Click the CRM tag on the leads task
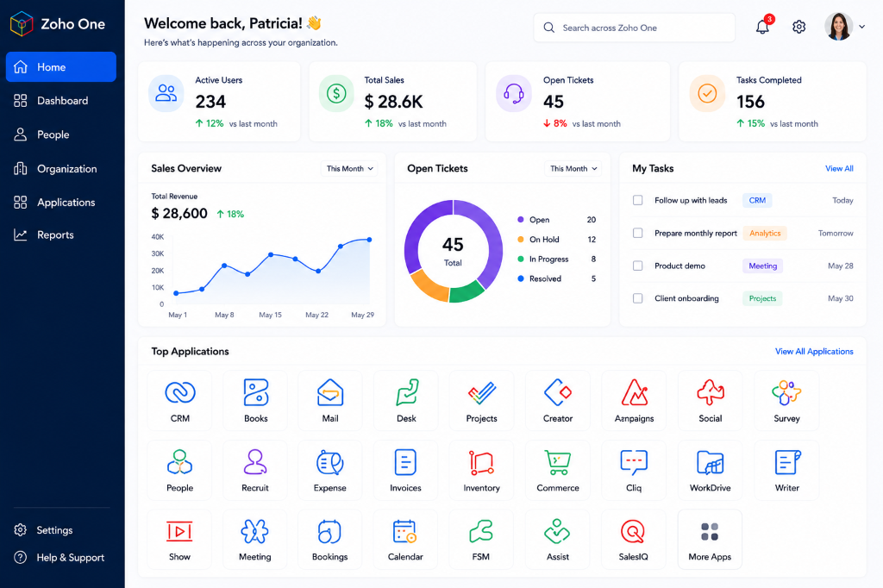Image resolution: width=883 pixels, height=588 pixels. point(757,200)
